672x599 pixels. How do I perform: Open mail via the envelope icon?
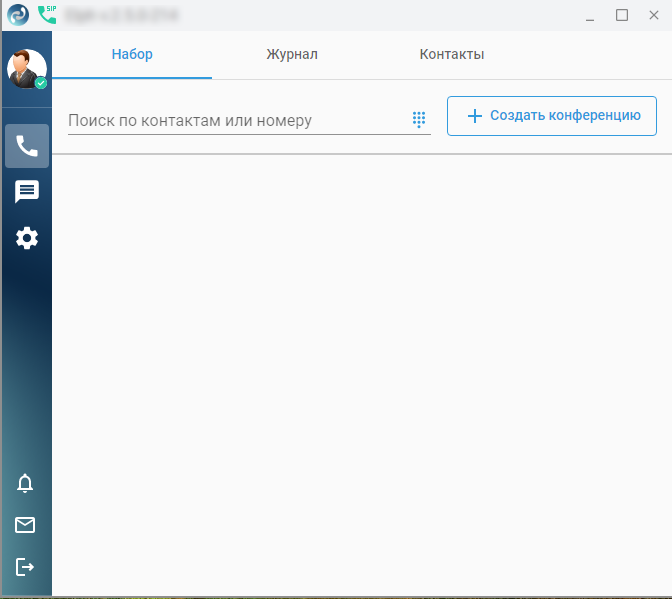tap(25, 525)
